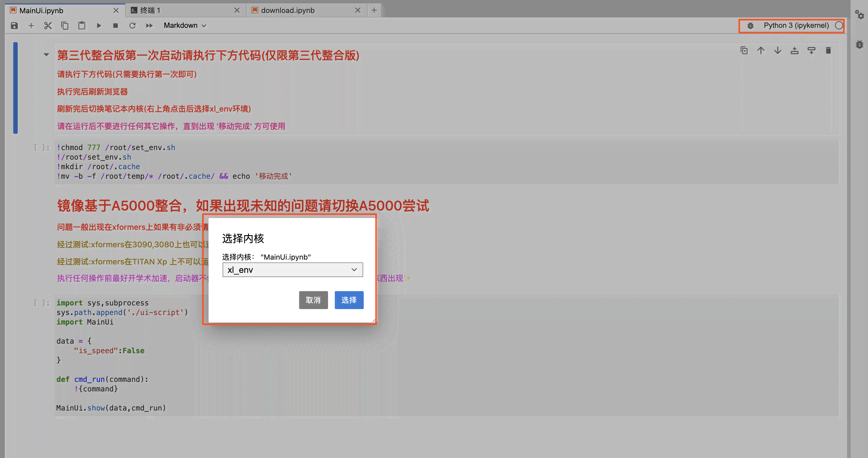
Task: Move the active cell down
Action: pos(778,51)
